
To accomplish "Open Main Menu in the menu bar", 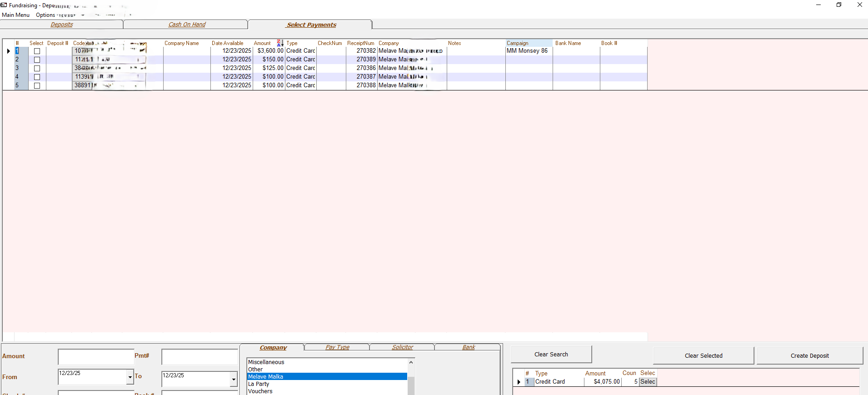I will tap(15, 15).
